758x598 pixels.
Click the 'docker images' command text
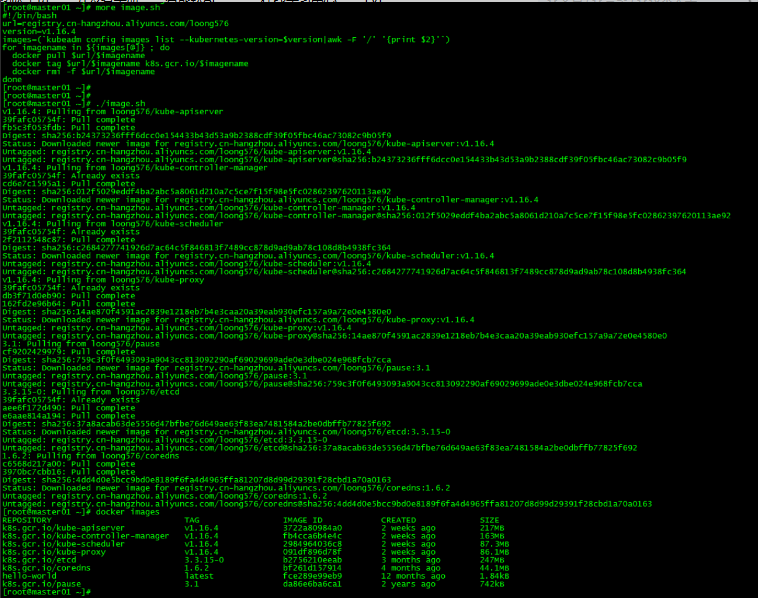point(128,512)
